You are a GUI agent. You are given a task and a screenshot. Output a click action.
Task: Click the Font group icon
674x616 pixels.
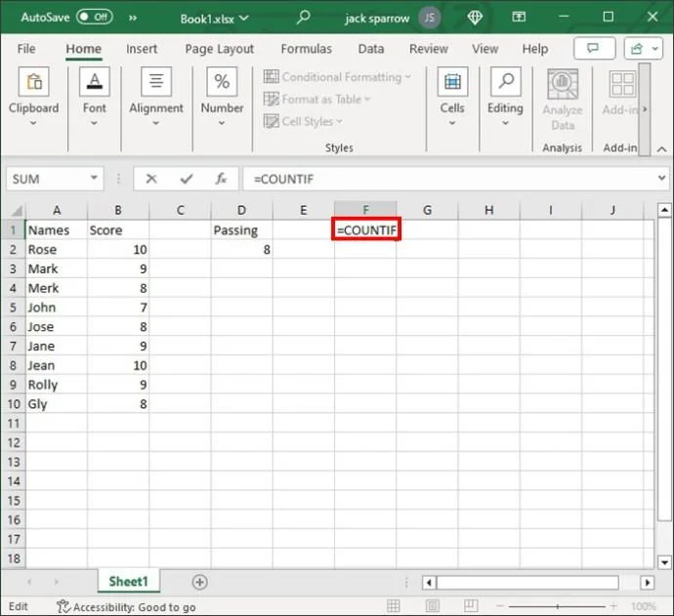click(x=95, y=84)
